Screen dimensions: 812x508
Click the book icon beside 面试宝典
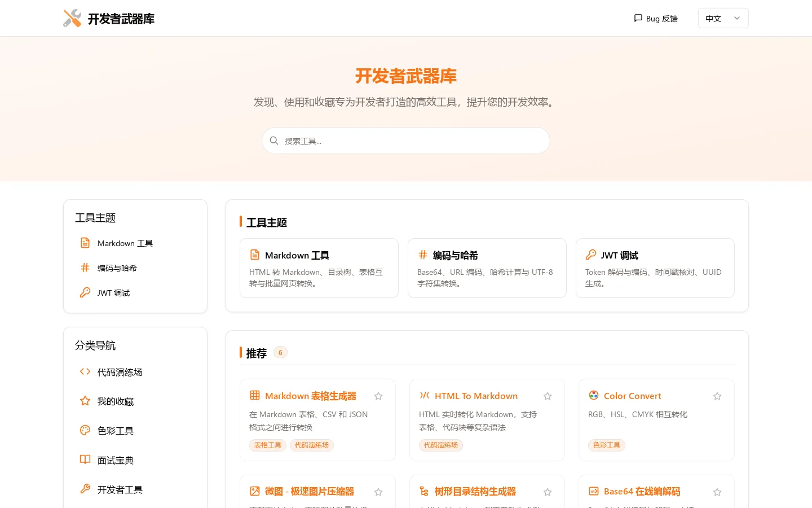coord(85,459)
